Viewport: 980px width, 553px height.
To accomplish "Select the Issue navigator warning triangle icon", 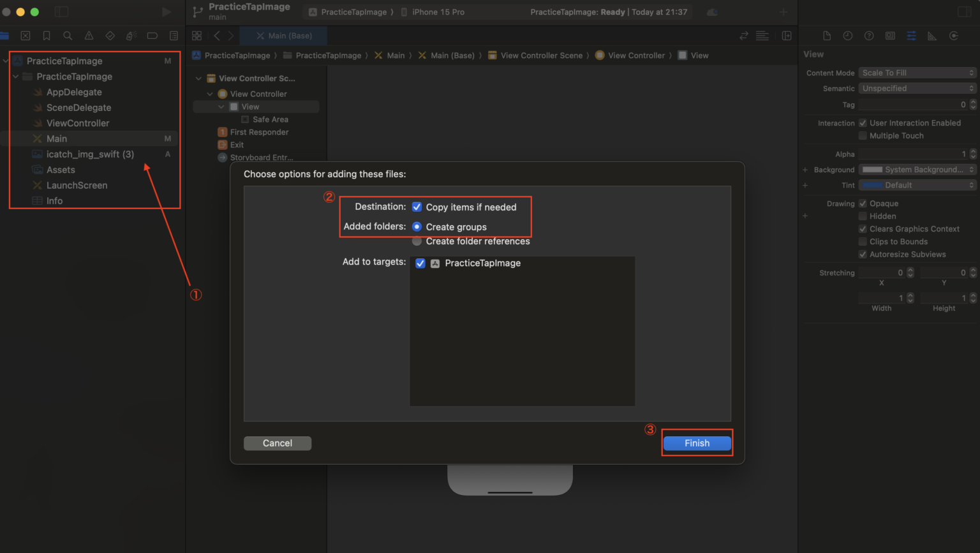I will 89,36.
